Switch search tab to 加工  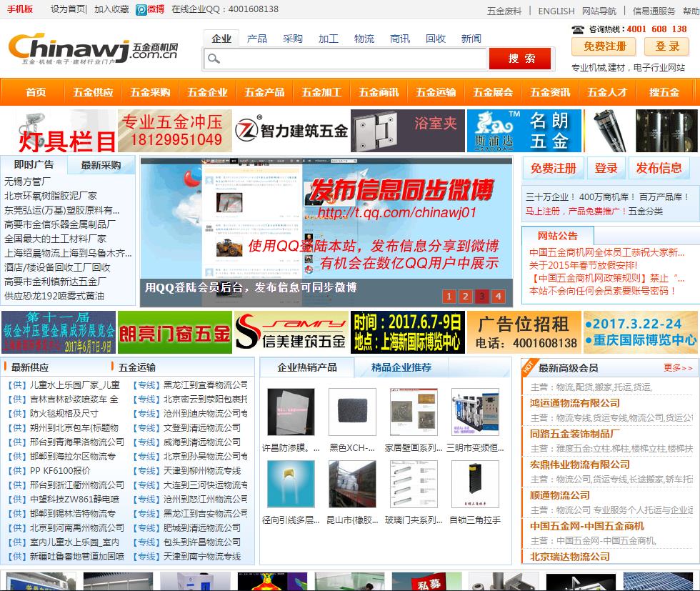[x=329, y=39]
